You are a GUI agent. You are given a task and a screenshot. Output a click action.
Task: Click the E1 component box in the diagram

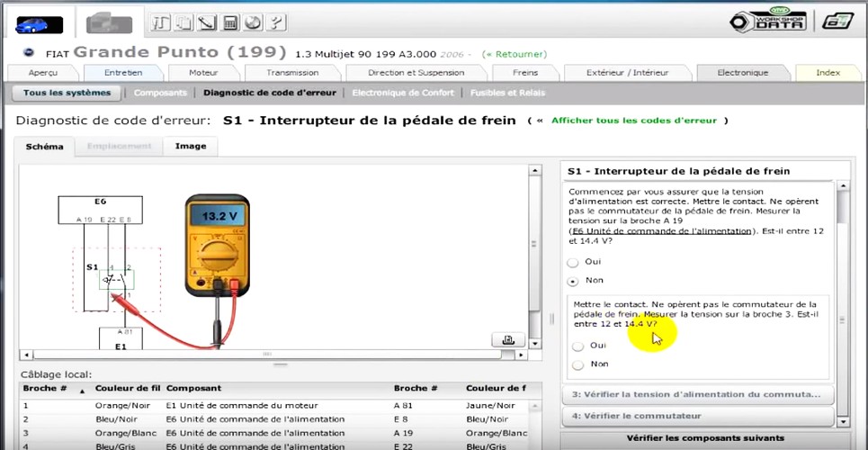(x=121, y=338)
